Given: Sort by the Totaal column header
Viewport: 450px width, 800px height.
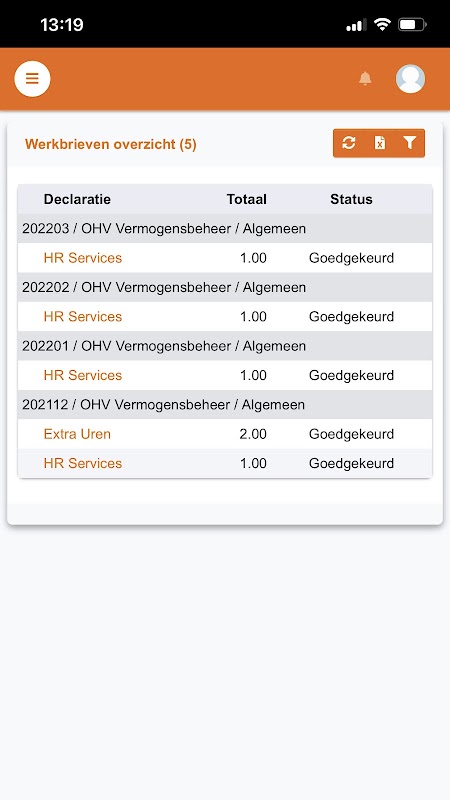Looking at the screenshot, I should pos(246,199).
